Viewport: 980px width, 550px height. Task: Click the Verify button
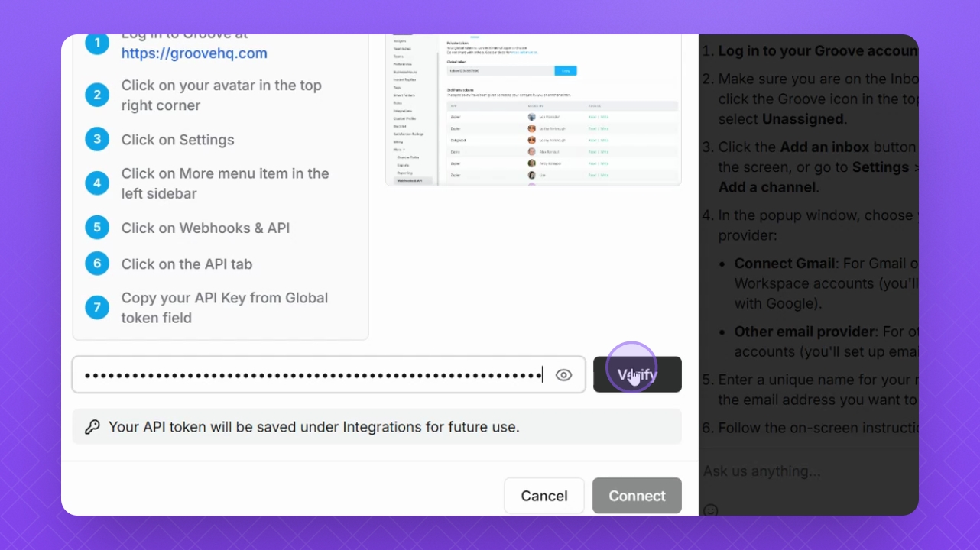[x=638, y=375]
